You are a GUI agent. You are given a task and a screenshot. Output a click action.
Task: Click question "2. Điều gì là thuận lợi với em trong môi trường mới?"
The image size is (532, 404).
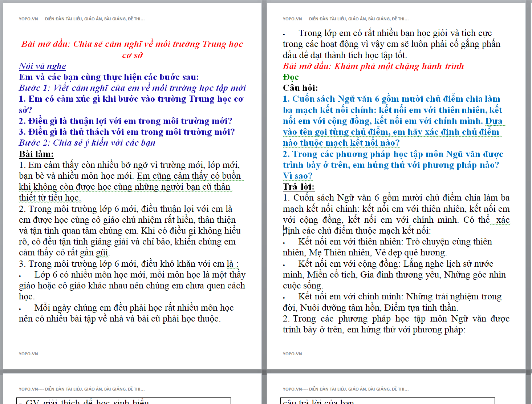point(126,121)
